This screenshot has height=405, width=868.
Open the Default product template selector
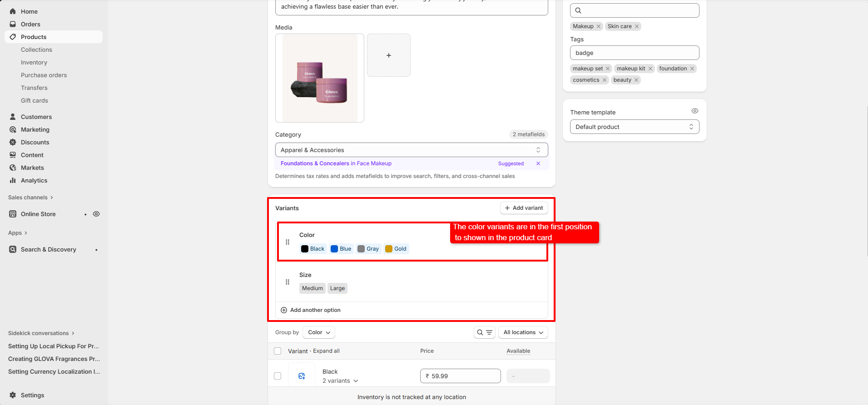[x=634, y=127]
